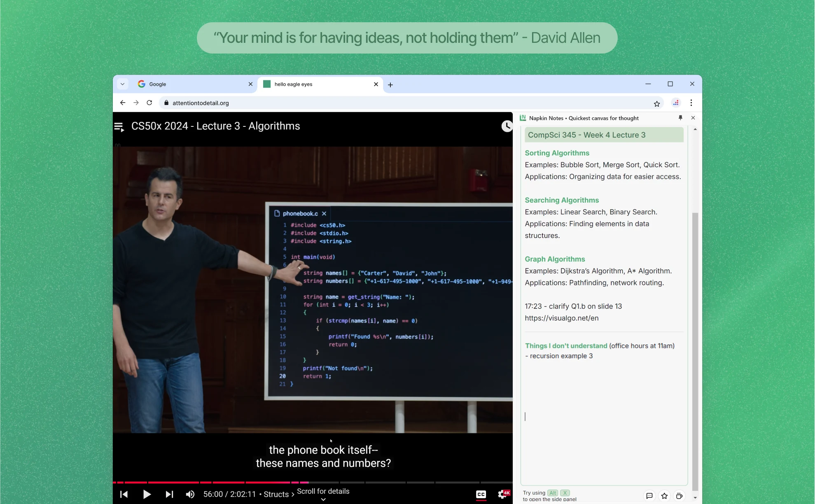This screenshot has width=815, height=504.
Task: Open the Napkin Notes extension icon in toolbar
Action: [676, 103]
